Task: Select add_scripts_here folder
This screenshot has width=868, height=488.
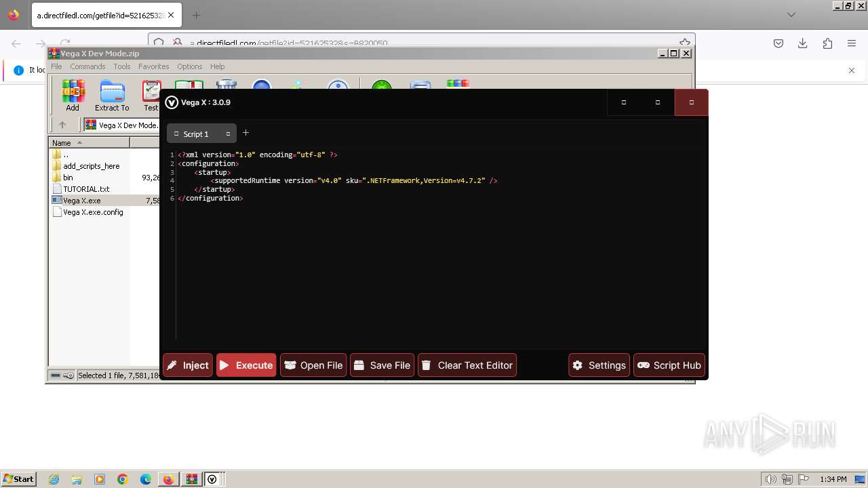Action: pyautogui.click(x=91, y=166)
